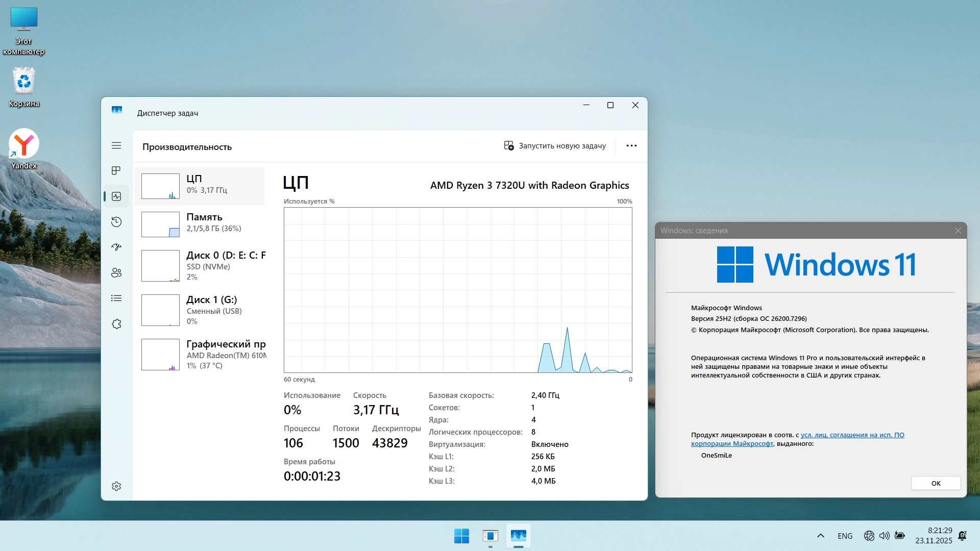Viewport: 980px width, 551px height.
Task: Click Запустить новую задачу button
Action: 555,146
